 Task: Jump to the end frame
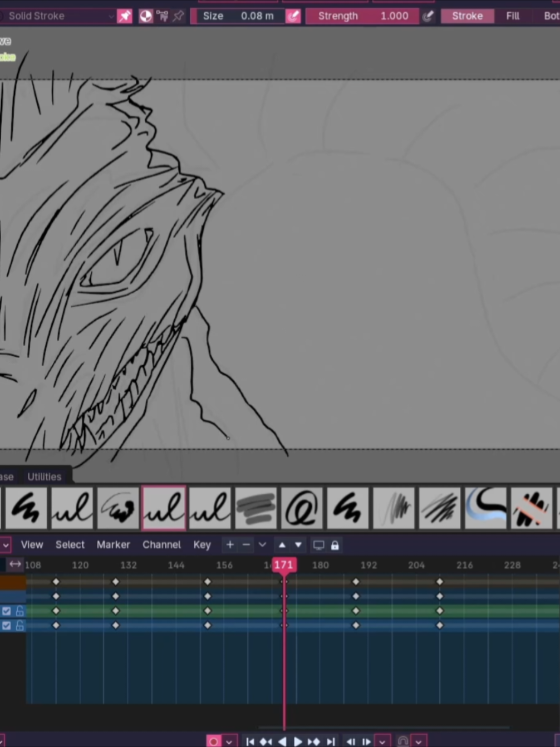[330, 741]
